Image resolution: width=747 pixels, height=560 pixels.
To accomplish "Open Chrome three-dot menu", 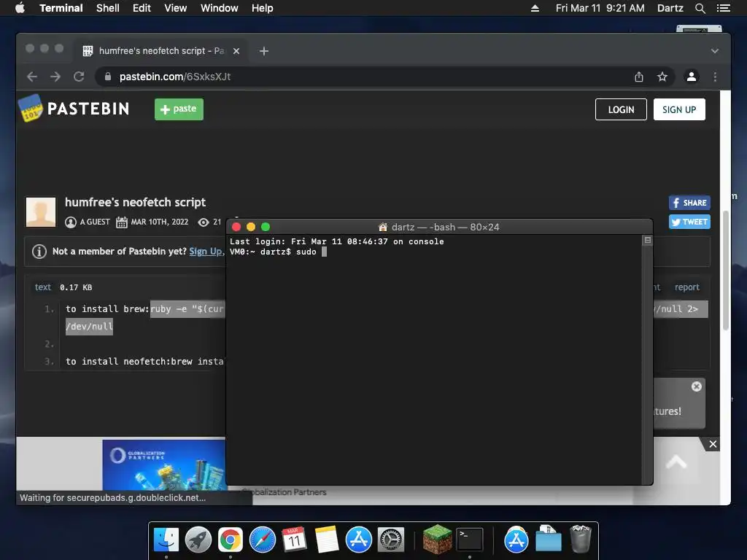I will coord(715,77).
